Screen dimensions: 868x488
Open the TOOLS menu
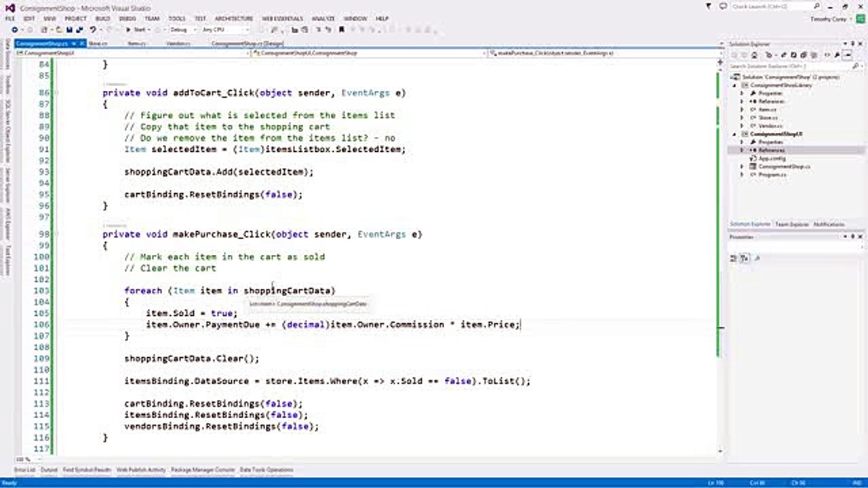[177, 19]
